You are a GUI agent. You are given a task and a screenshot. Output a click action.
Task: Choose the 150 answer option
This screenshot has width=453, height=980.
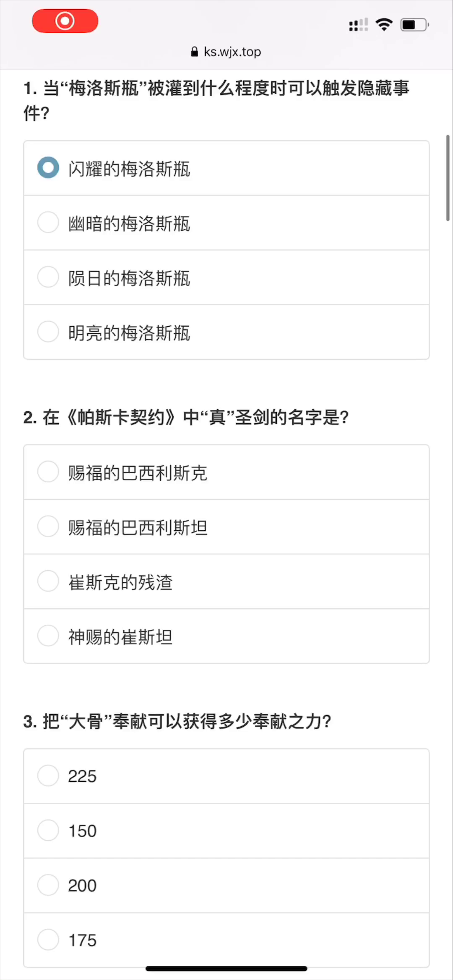click(48, 830)
